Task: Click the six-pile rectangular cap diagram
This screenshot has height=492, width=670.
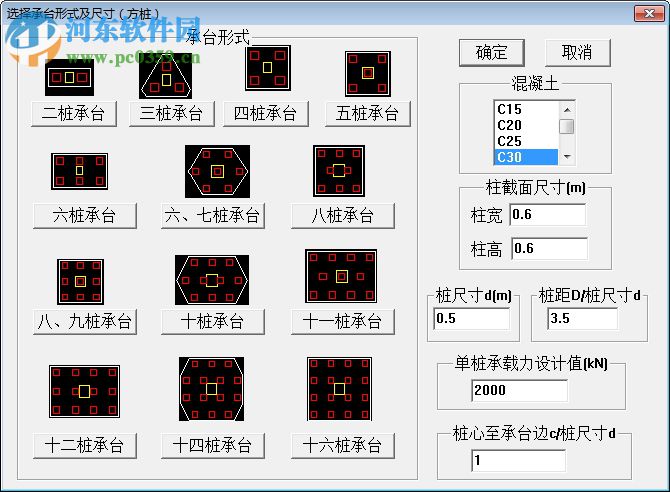Action: click(79, 171)
